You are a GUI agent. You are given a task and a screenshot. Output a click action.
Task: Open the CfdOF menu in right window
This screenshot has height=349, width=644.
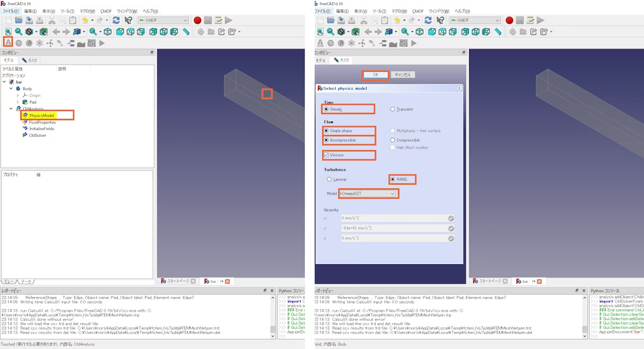(418, 11)
